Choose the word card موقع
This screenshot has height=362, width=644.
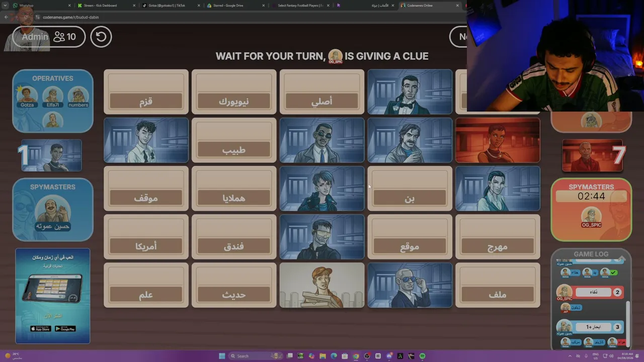(x=410, y=237)
